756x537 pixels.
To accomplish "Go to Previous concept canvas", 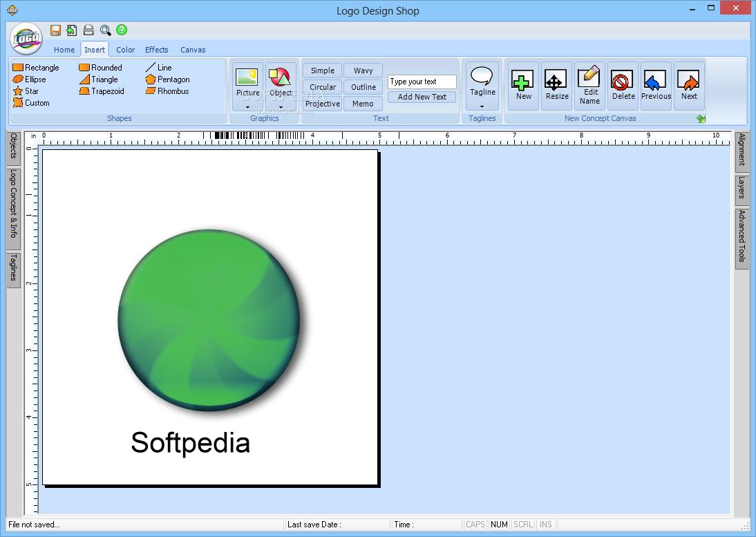I will point(656,86).
